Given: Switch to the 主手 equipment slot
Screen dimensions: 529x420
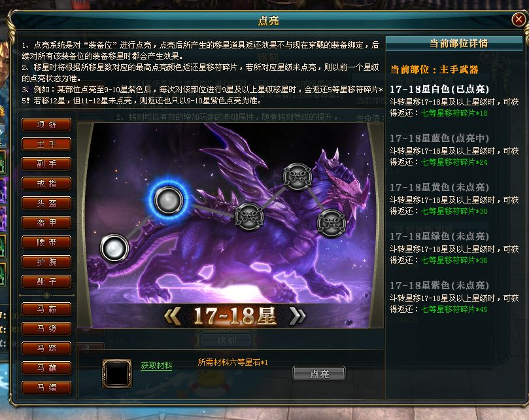Looking at the screenshot, I should [x=46, y=144].
